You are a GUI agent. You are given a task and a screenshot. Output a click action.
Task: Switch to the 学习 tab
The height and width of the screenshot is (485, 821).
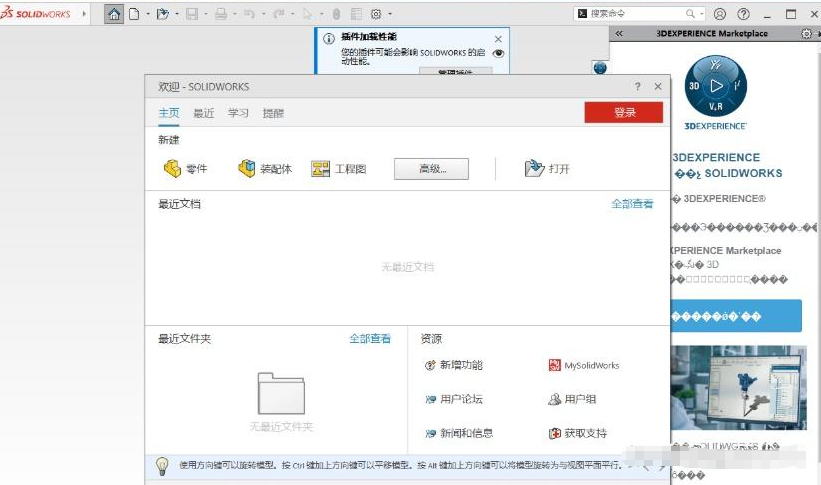tap(238, 113)
